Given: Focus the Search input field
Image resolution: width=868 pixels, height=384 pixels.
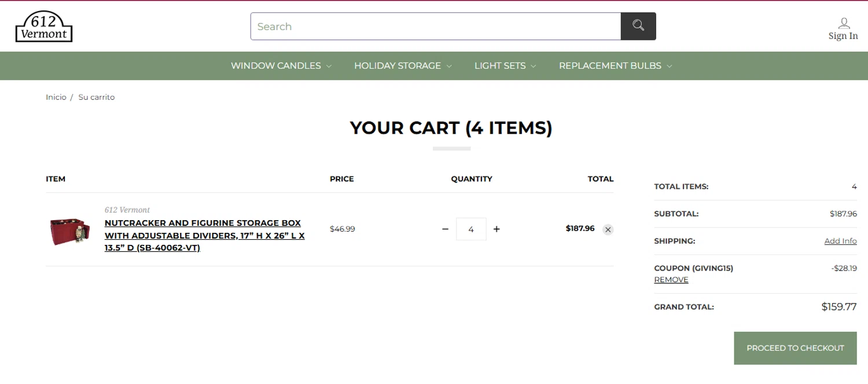Looking at the screenshot, I should pyautogui.click(x=436, y=26).
